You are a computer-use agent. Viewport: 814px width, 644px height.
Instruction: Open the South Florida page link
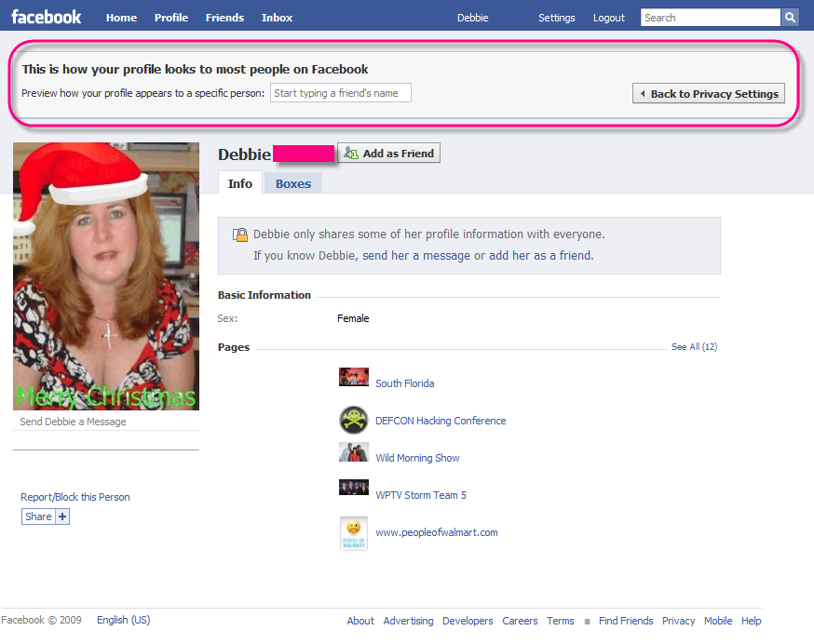coord(404,382)
